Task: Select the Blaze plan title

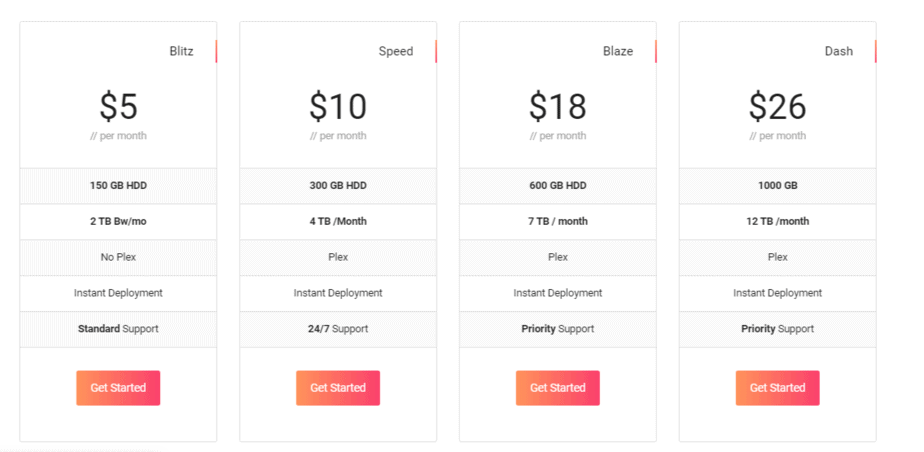Action: pos(618,51)
